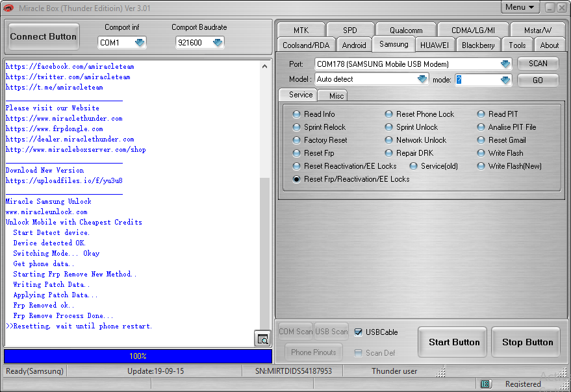Click the Update:19-09-15 status entry
This screenshot has height=392, width=571.
(x=155, y=371)
